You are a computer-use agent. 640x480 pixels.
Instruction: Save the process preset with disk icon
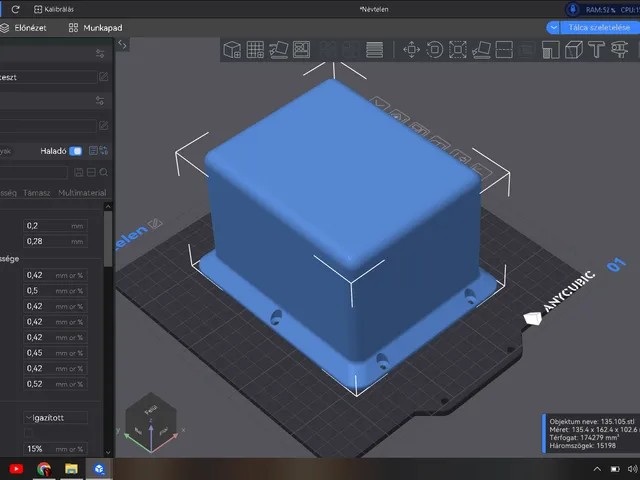click(x=79, y=172)
